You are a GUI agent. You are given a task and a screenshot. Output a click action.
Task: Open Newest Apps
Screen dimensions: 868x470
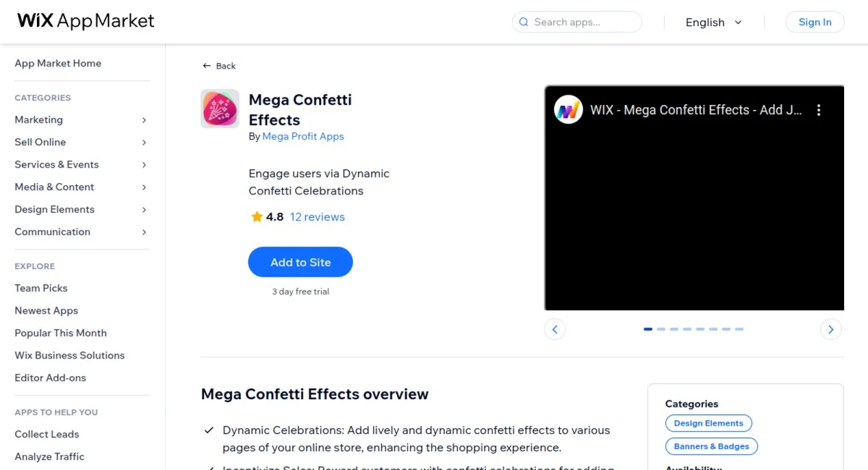click(x=46, y=311)
